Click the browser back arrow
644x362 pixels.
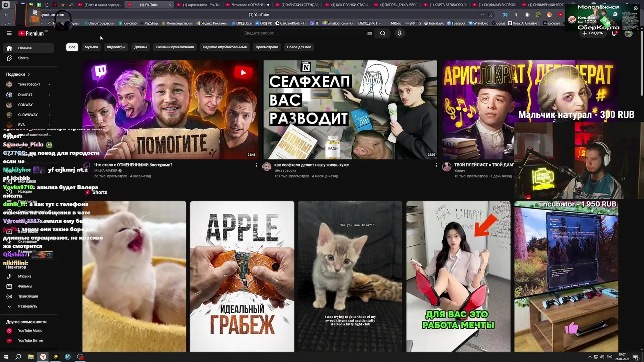pos(6,15)
